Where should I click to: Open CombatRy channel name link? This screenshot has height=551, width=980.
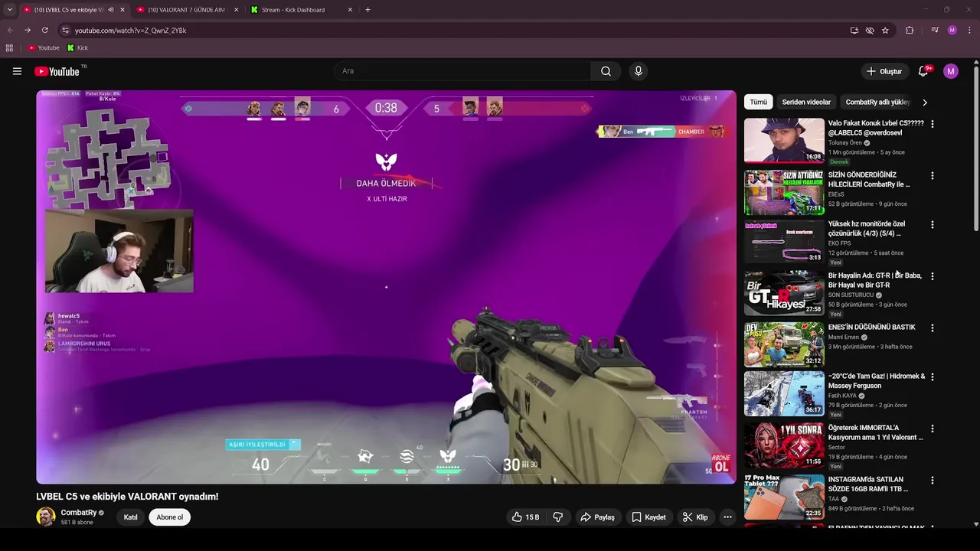79,513
